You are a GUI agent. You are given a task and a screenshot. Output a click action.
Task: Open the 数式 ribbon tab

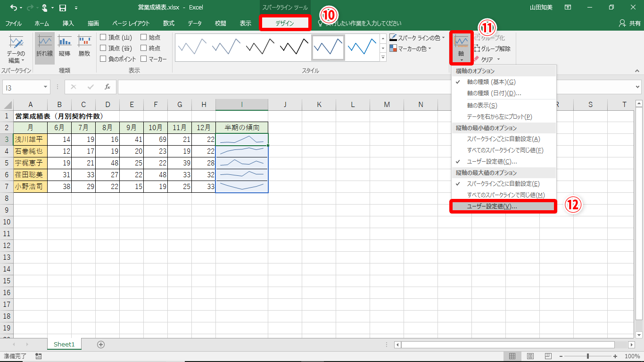(x=169, y=24)
